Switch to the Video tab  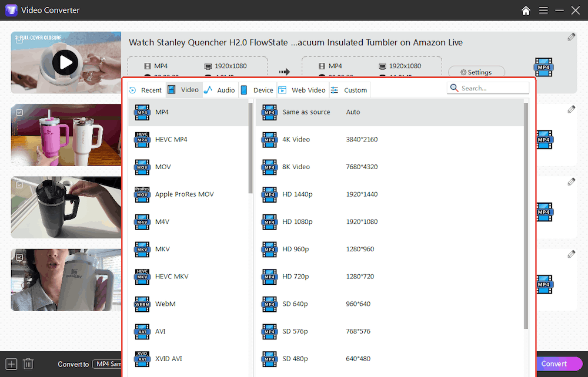183,90
